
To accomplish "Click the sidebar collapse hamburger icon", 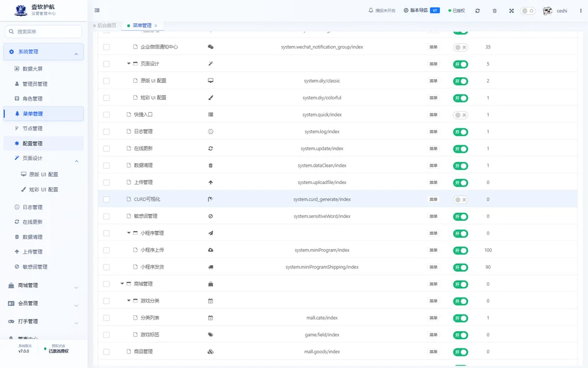I will click(97, 10).
